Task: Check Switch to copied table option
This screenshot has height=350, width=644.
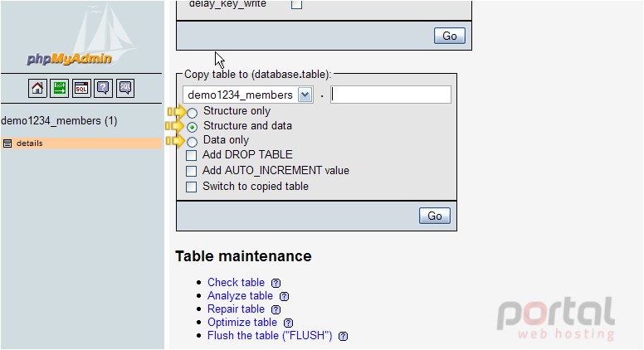Action: tap(191, 187)
